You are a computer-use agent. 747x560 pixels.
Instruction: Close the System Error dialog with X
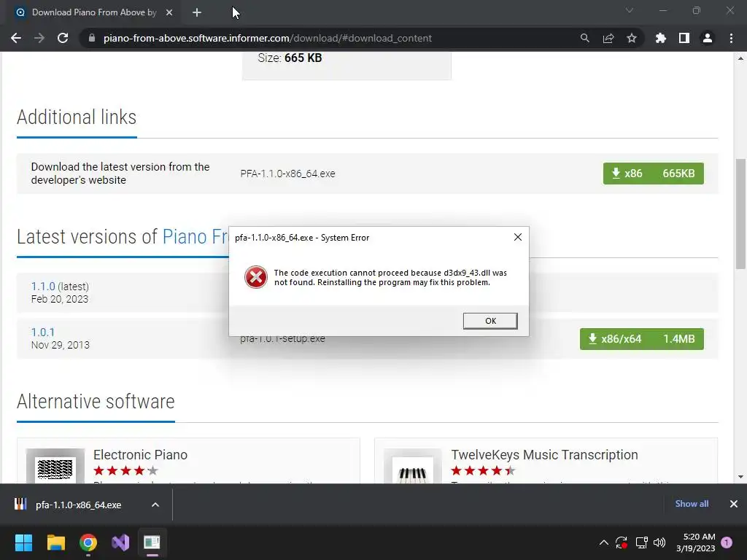518,237
